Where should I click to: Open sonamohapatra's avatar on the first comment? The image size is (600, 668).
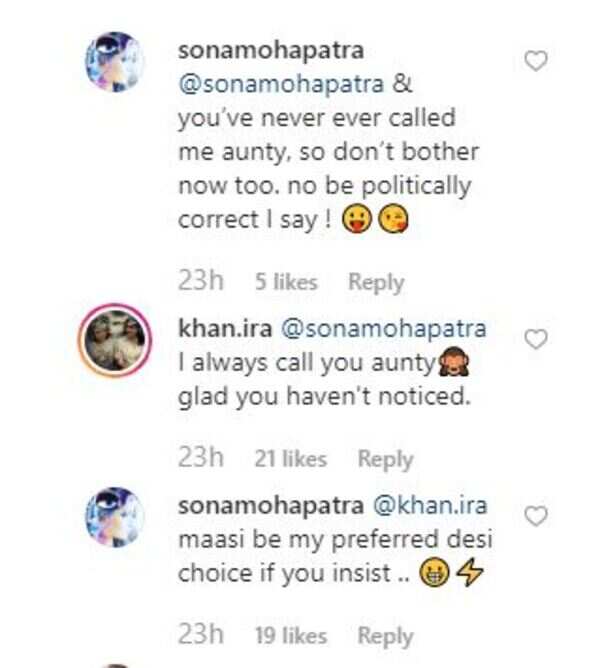point(115,62)
